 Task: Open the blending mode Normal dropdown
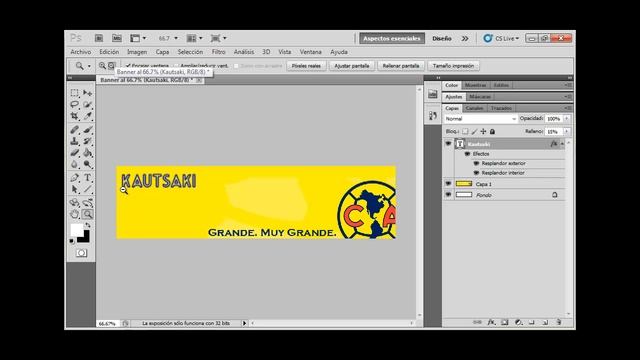(480, 119)
